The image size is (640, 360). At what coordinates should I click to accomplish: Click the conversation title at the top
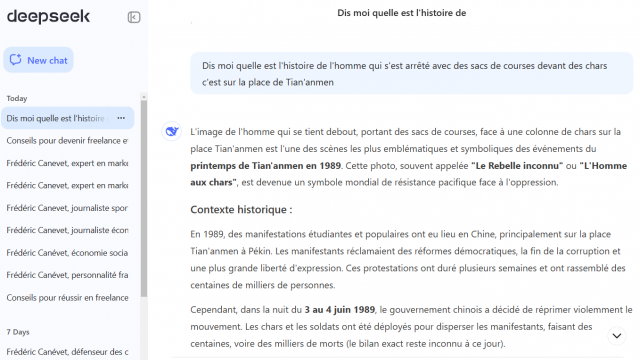[x=402, y=13]
